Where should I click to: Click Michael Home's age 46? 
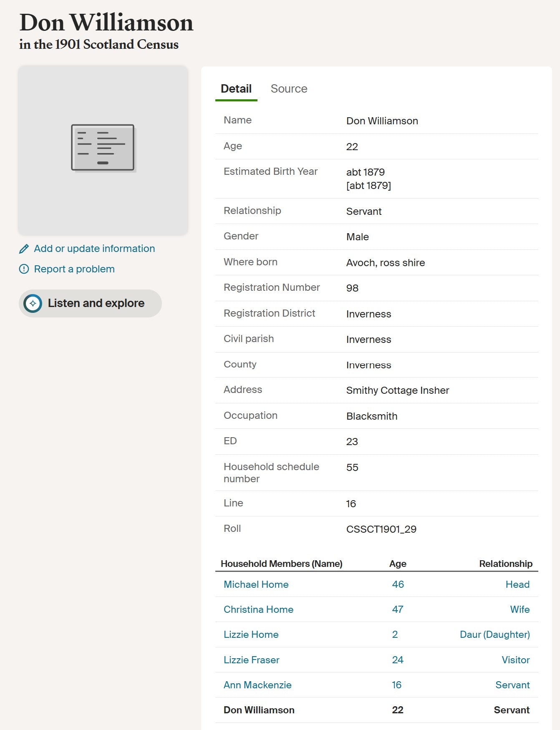pos(398,584)
